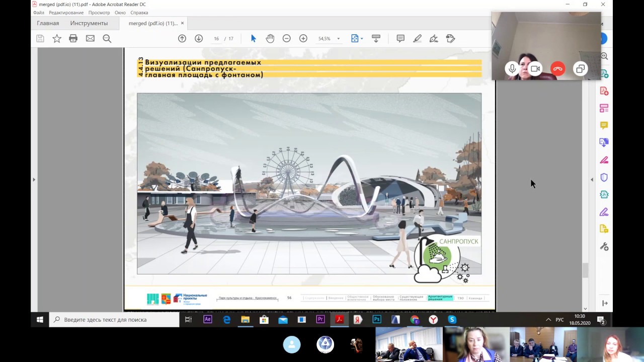Open the Редактирование menu
This screenshot has height=362, width=644.
click(66, 13)
